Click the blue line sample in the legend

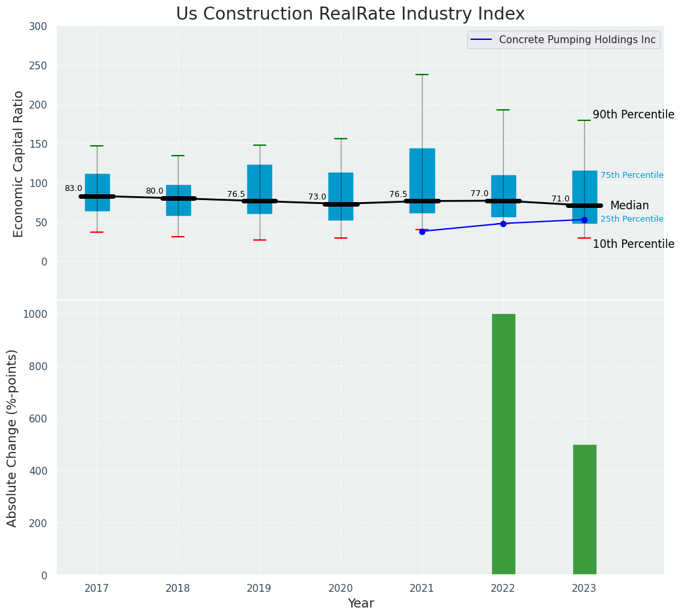pyautogui.click(x=483, y=40)
